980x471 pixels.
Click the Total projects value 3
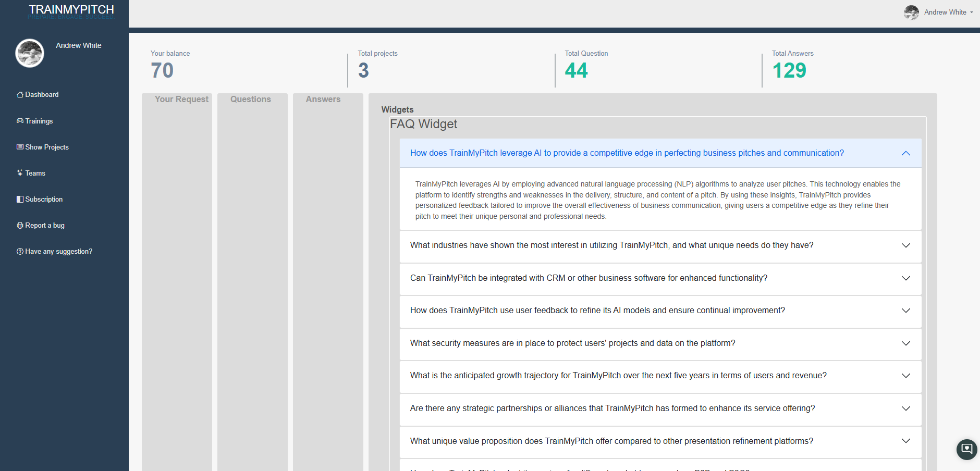point(363,70)
